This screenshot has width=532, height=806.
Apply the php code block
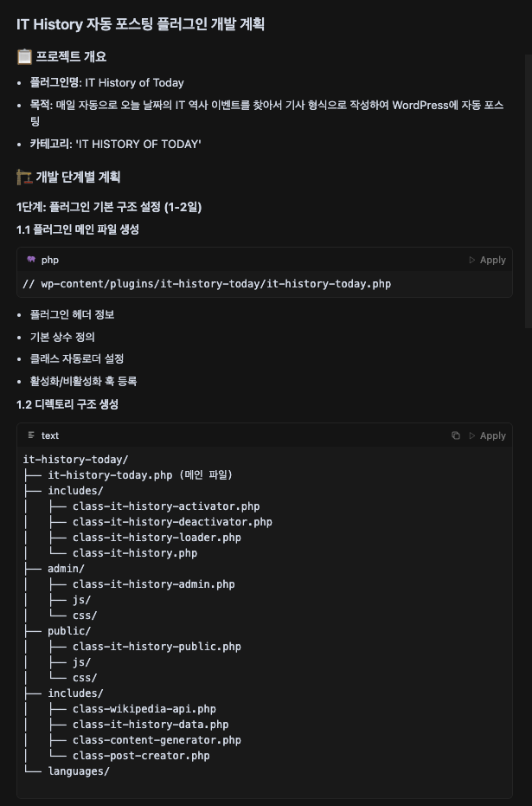487,260
